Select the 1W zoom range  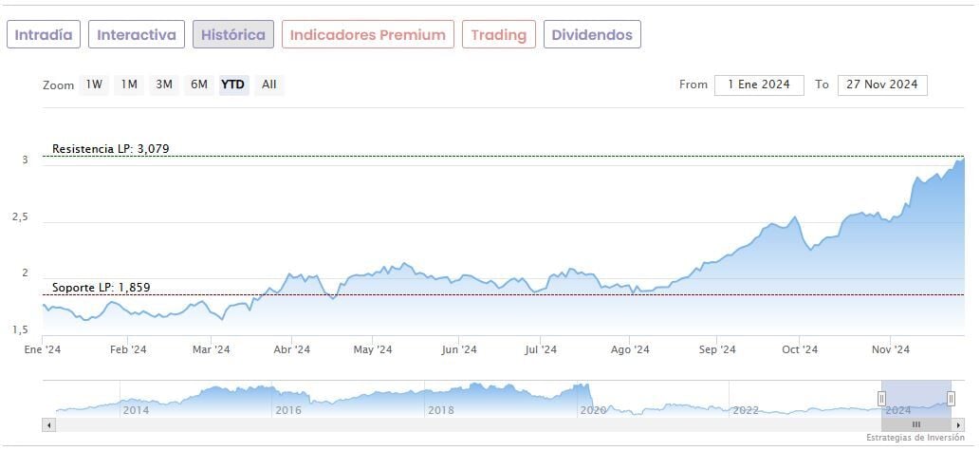[x=94, y=85]
